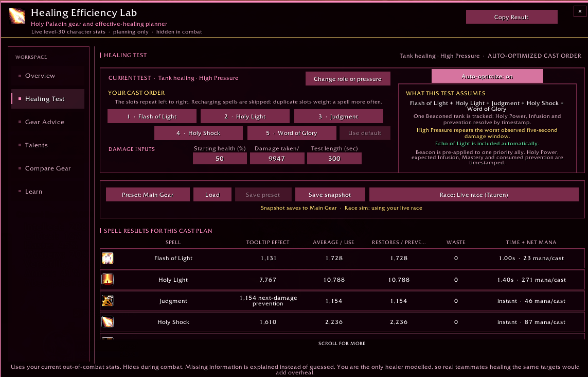
Task: Click 'instant · 87 mana/cast' cell
Action: (x=531, y=322)
